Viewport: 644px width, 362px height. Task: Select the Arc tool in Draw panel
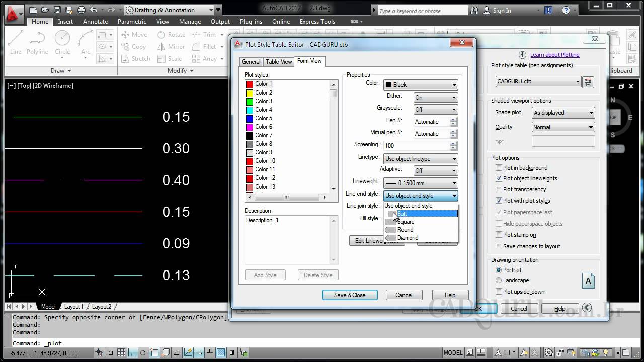pyautogui.click(x=86, y=43)
